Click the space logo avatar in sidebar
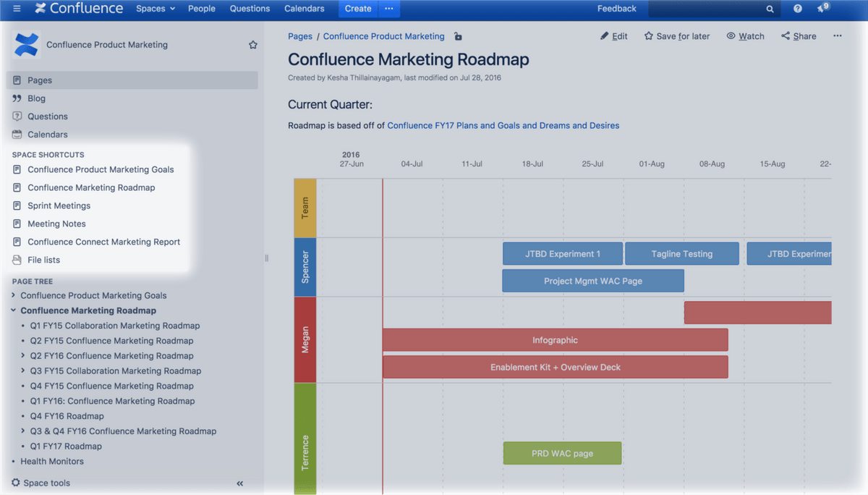Viewport: 868px width, 495px height. click(x=26, y=44)
